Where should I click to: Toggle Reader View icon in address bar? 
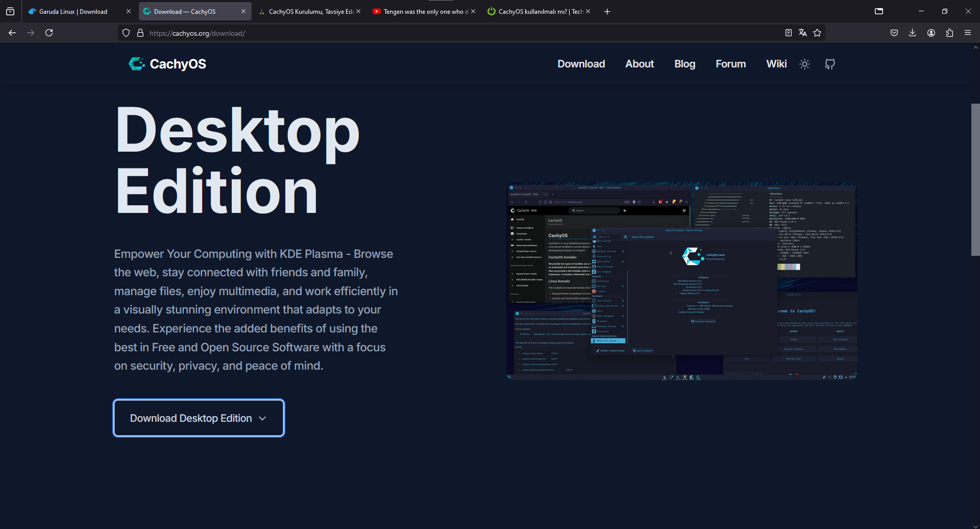[x=788, y=33]
